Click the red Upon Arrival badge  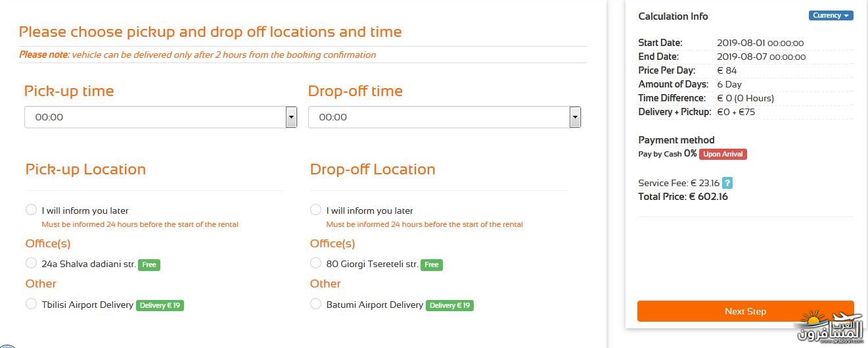[723, 154]
